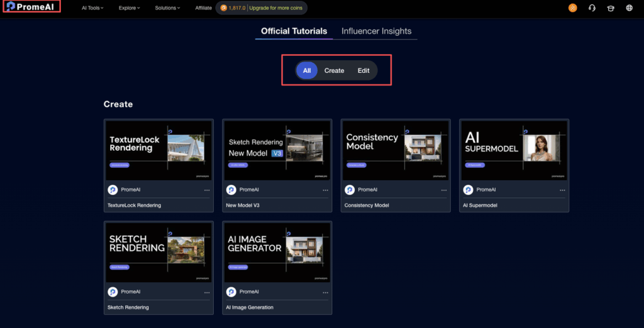This screenshot has height=328, width=644.
Task: Open the headset support icon
Action: click(592, 8)
